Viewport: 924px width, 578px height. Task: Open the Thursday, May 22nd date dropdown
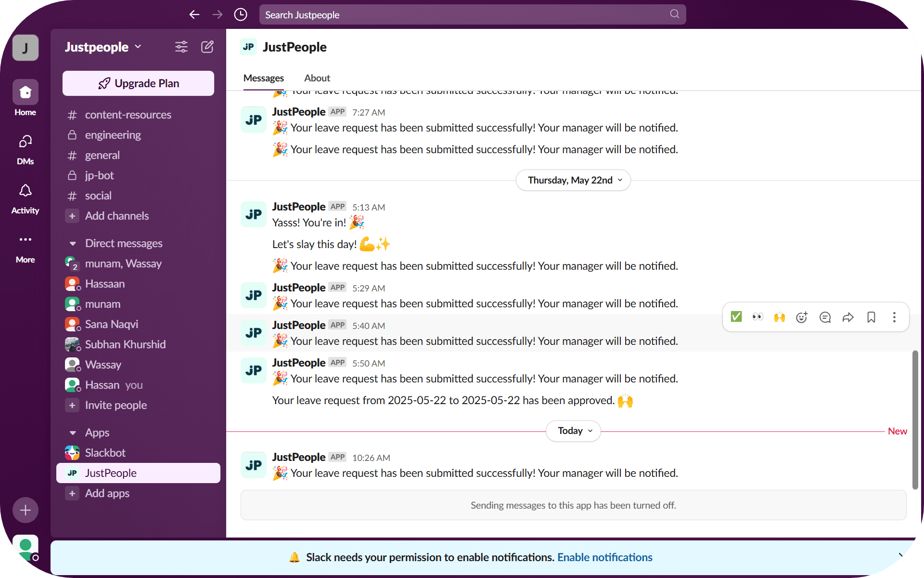click(x=573, y=180)
